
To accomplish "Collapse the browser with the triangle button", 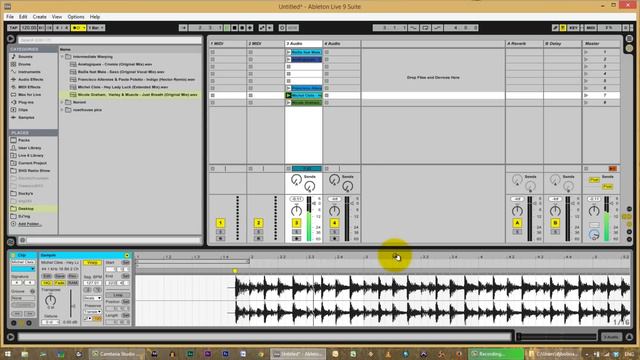I will click(11, 39).
